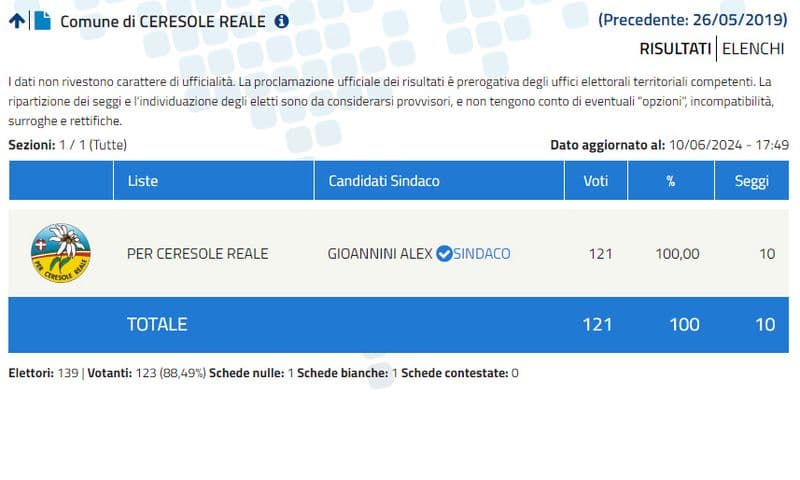Click the up arrow navigation icon

coord(16,20)
